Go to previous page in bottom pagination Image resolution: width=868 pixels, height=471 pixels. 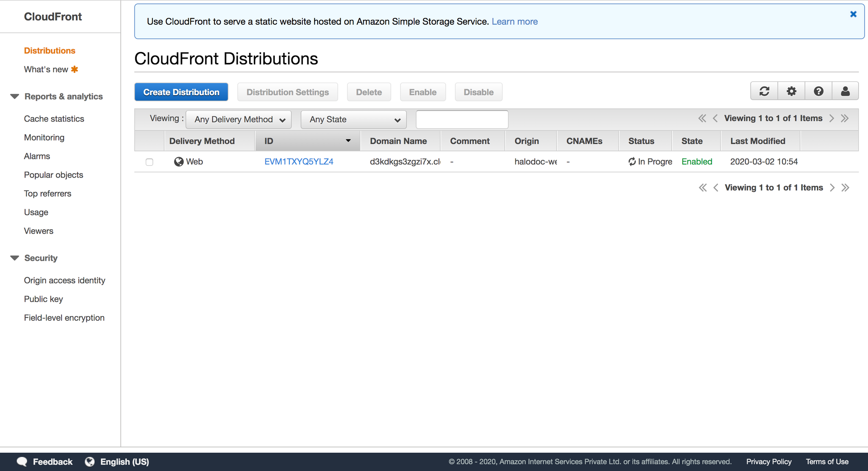coord(716,188)
